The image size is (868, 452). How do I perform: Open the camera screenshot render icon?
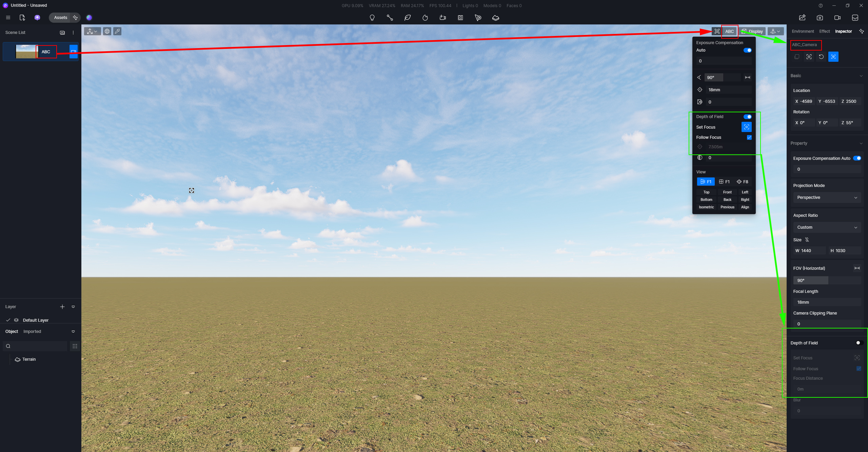820,18
